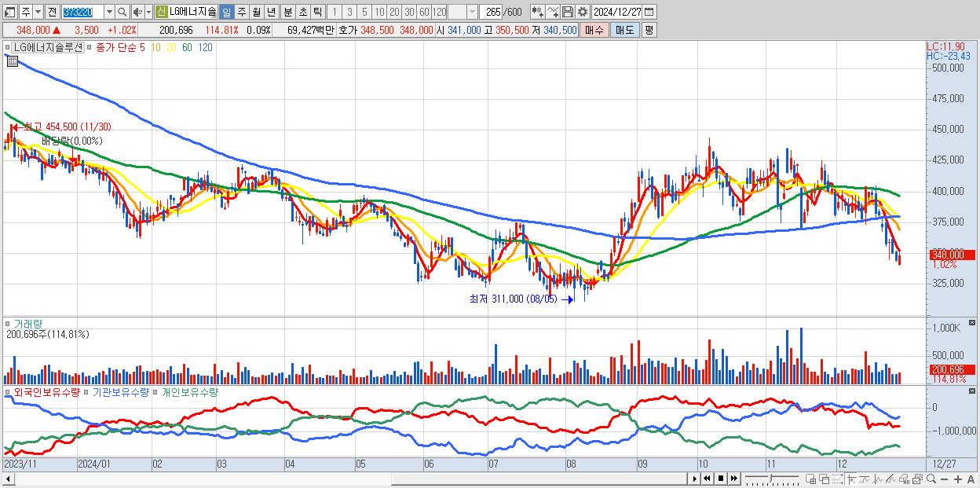Click the zigzag wave line icon
The width and height of the screenshot is (980, 488).
(x=879, y=479)
